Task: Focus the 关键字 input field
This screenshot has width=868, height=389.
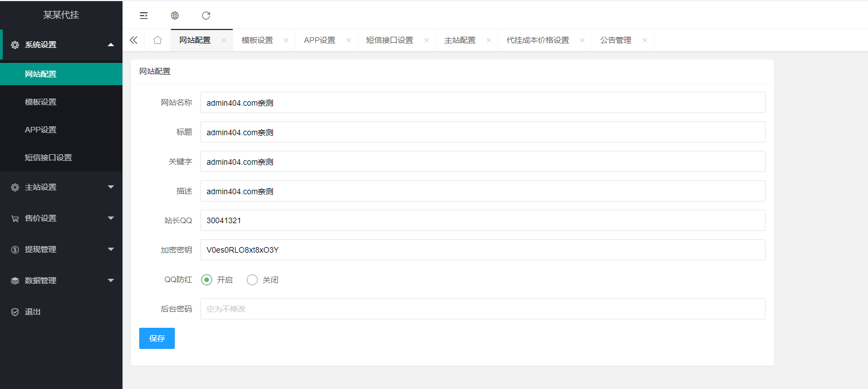Action: [x=483, y=161]
